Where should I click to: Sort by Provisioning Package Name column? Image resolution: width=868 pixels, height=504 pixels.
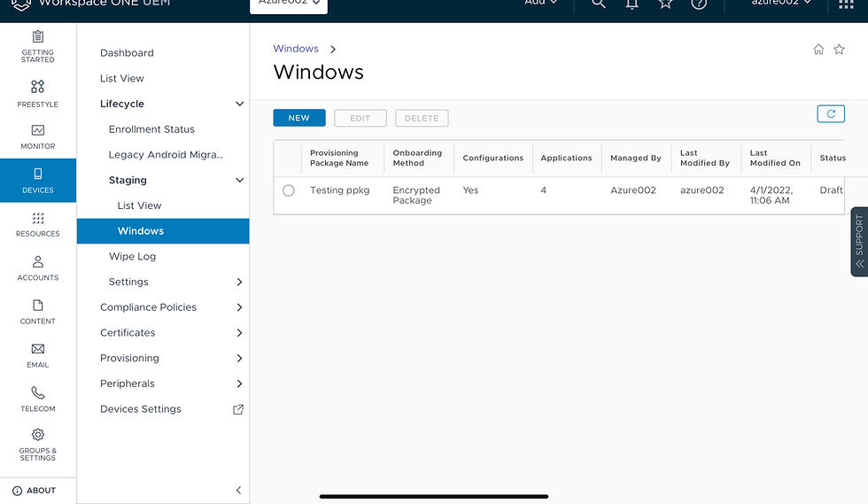tap(338, 158)
